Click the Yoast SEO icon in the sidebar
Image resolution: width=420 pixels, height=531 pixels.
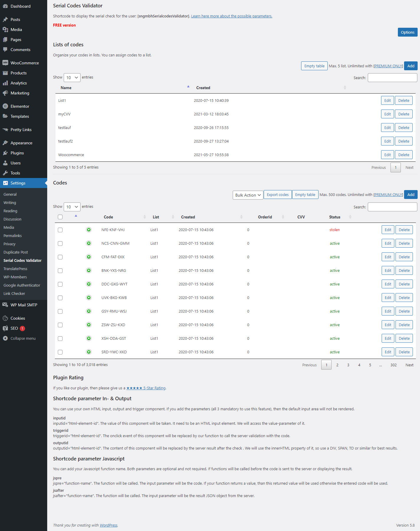pyautogui.click(x=5, y=328)
